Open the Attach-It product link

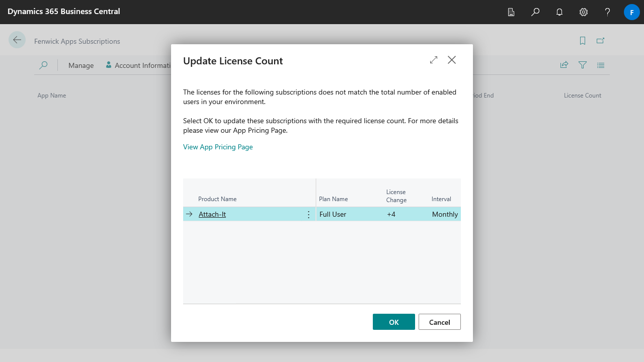[x=212, y=214]
